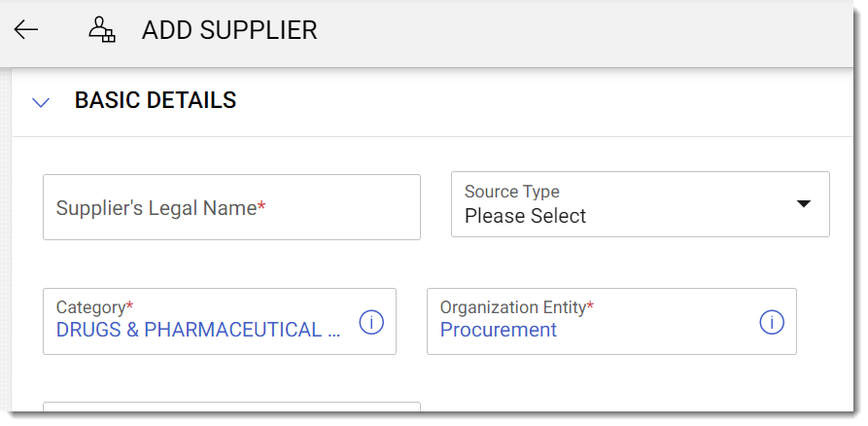Click the Source Type dropdown arrow
This screenshot has height=426, width=868.
click(x=803, y=204)
